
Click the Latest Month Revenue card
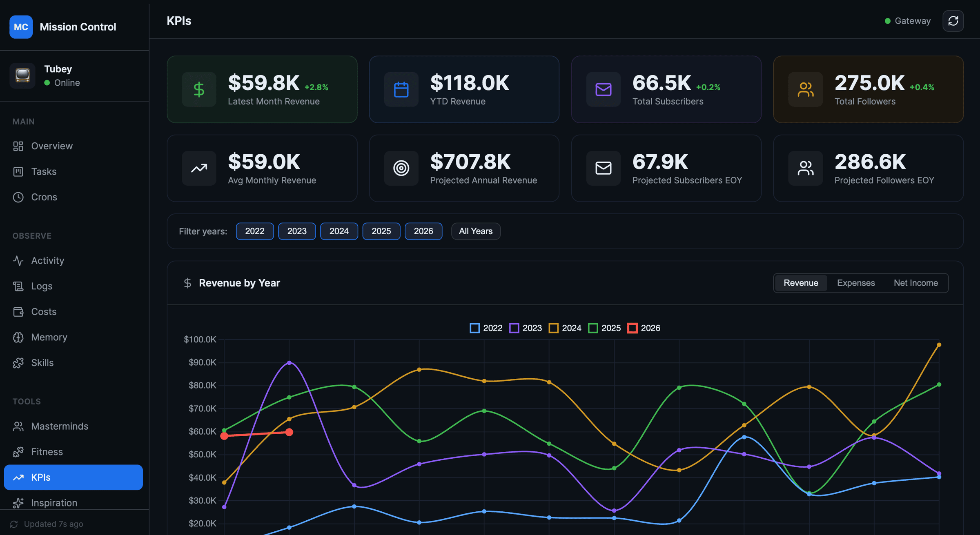[x=262, y=89]
